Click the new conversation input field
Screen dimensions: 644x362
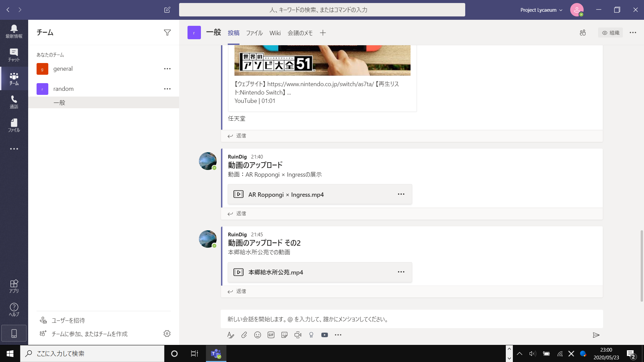pos(369,319)
